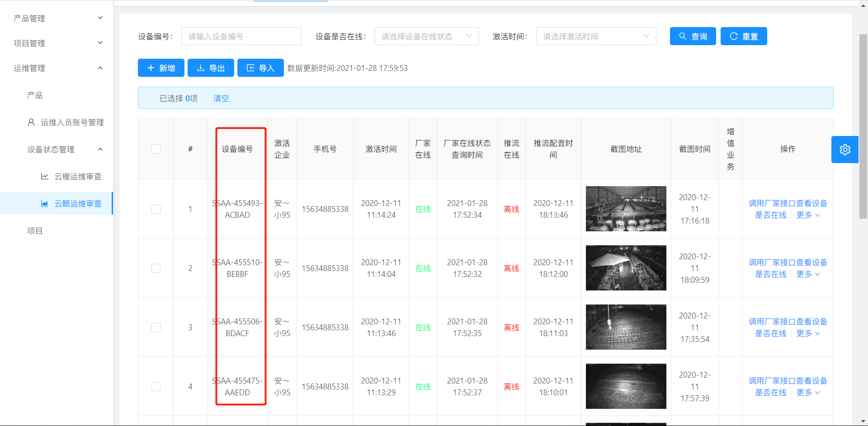Image resolution: width=868 pixels, height=426 pixels.
Task: Expand the 产品管理 sidebar menu
Action: pyautogui.click(x=57, y=18)
